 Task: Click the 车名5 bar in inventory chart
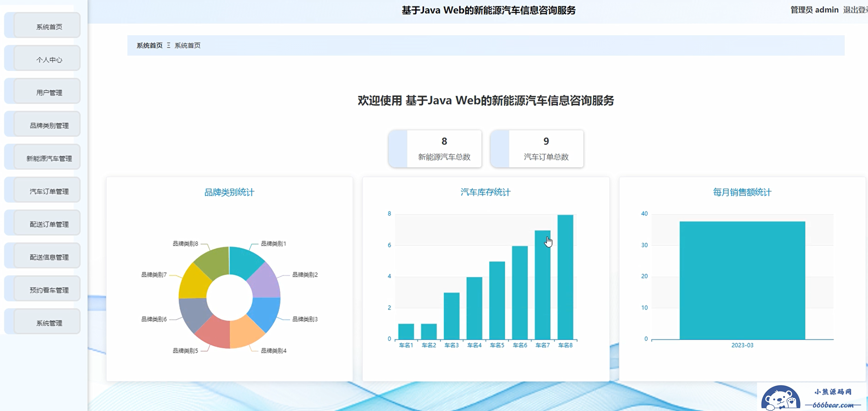[497, 300]
